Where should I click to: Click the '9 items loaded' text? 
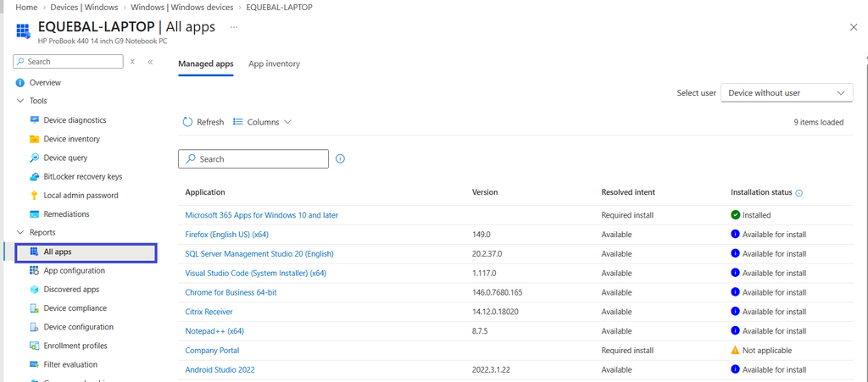[819, 122]
